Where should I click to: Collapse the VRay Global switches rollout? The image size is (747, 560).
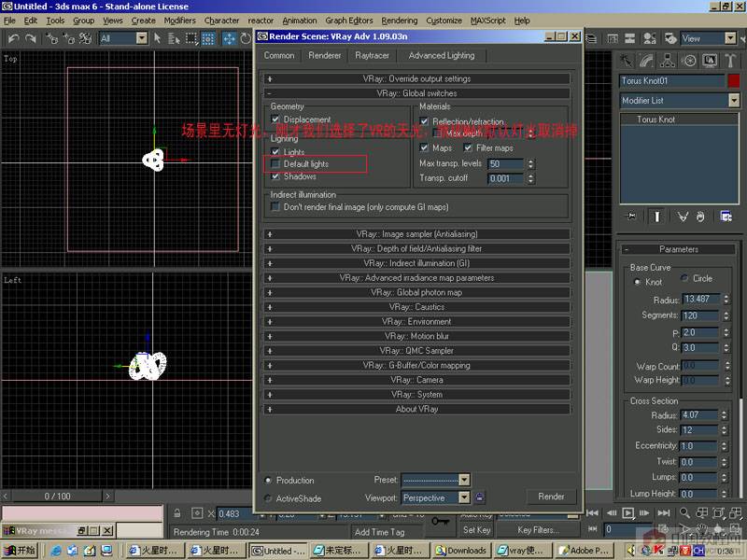click(416, 93)
